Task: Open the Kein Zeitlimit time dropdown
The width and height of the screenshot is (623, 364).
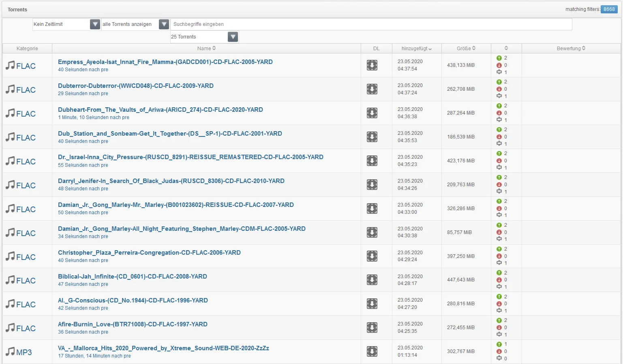Action: coord(95,24)
